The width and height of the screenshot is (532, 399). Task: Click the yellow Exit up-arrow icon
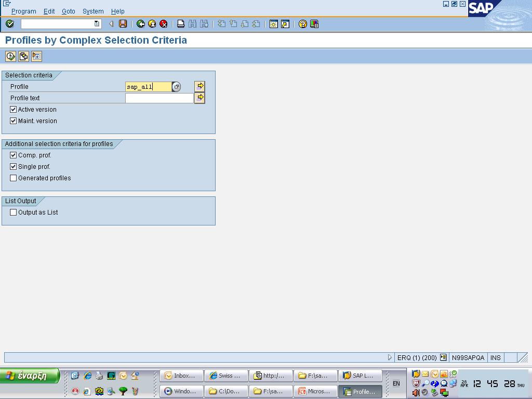pyautogui.click(x=152, y=24)
